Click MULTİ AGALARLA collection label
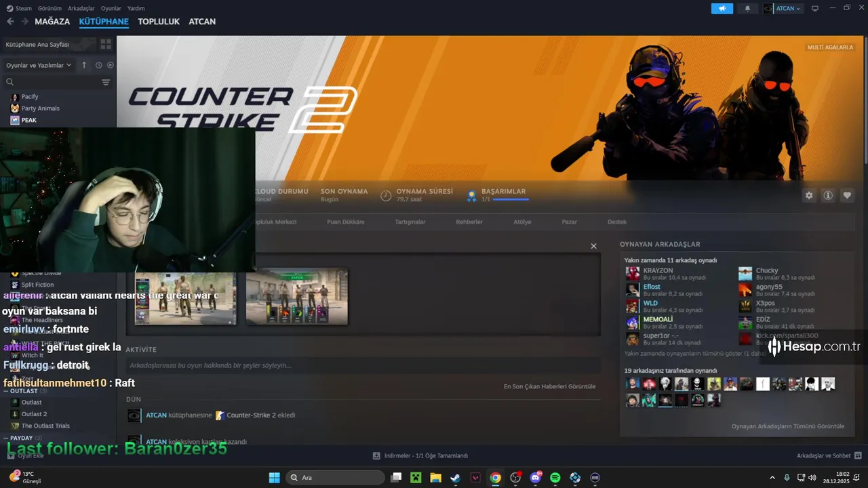The width and height of the screenshot is (868, 488). pyautogui.click(x=830, y=47)
